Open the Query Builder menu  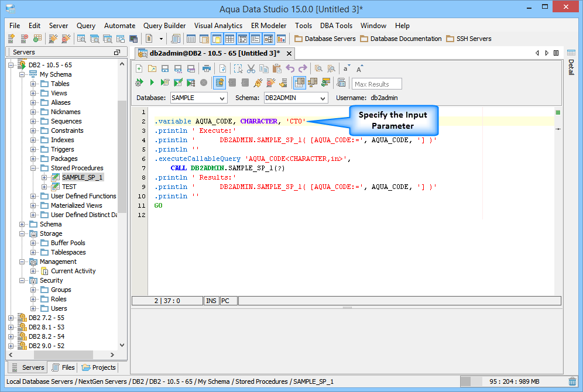click(164, 26)
